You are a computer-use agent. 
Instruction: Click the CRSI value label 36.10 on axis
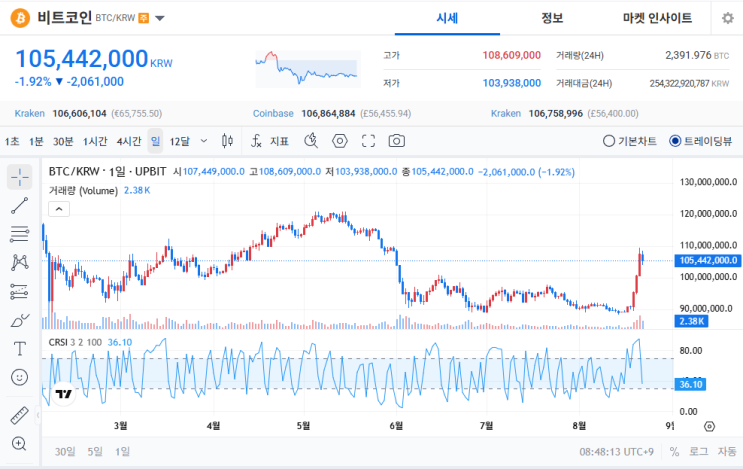690,384
